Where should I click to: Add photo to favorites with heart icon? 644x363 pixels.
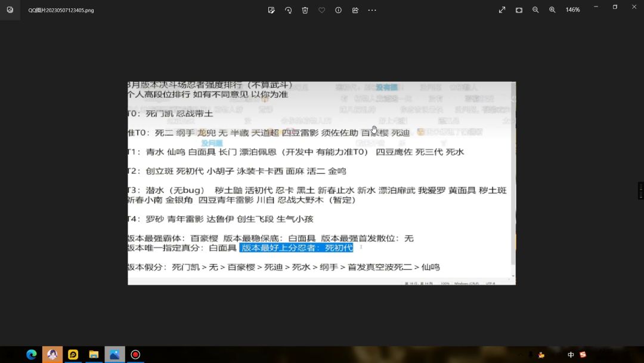[321, 10]
